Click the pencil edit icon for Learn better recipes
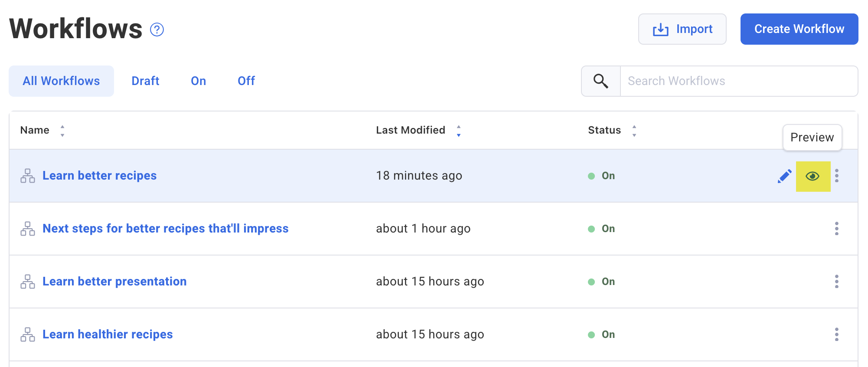868x367 pixels. pos(784,176)
